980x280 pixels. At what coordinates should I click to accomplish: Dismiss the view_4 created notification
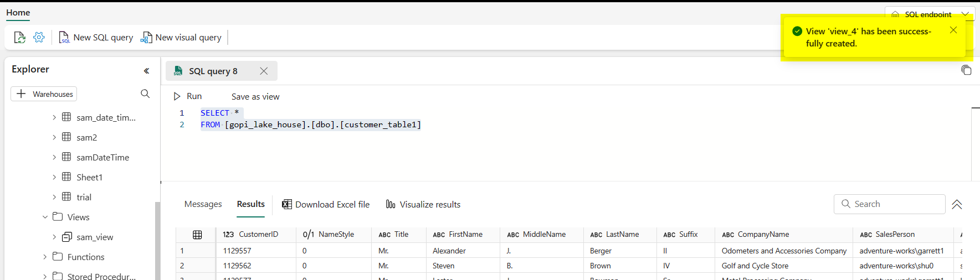[x=953, y=30]
